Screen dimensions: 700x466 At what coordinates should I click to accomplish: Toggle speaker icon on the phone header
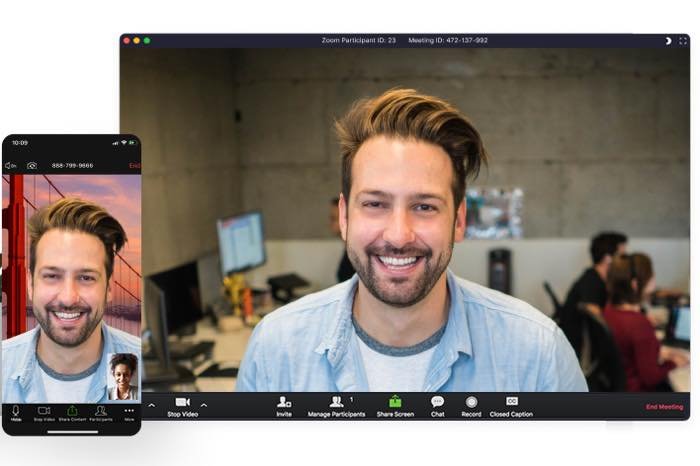click(11, 166)
